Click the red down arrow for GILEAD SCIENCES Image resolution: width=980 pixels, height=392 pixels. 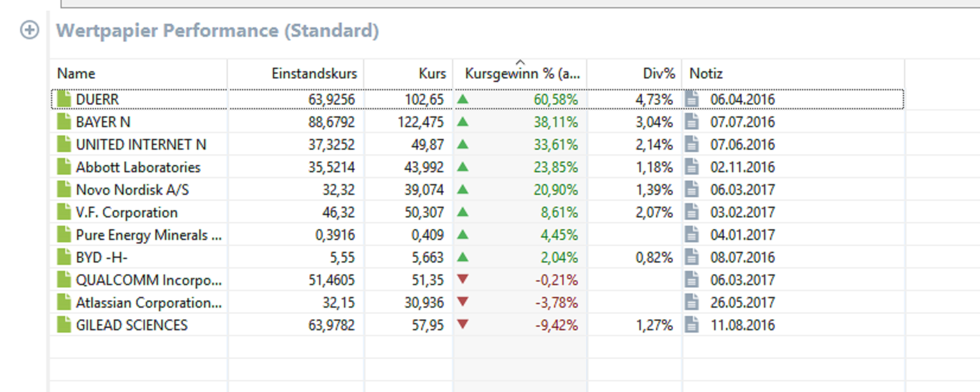(x=463, y=324)
